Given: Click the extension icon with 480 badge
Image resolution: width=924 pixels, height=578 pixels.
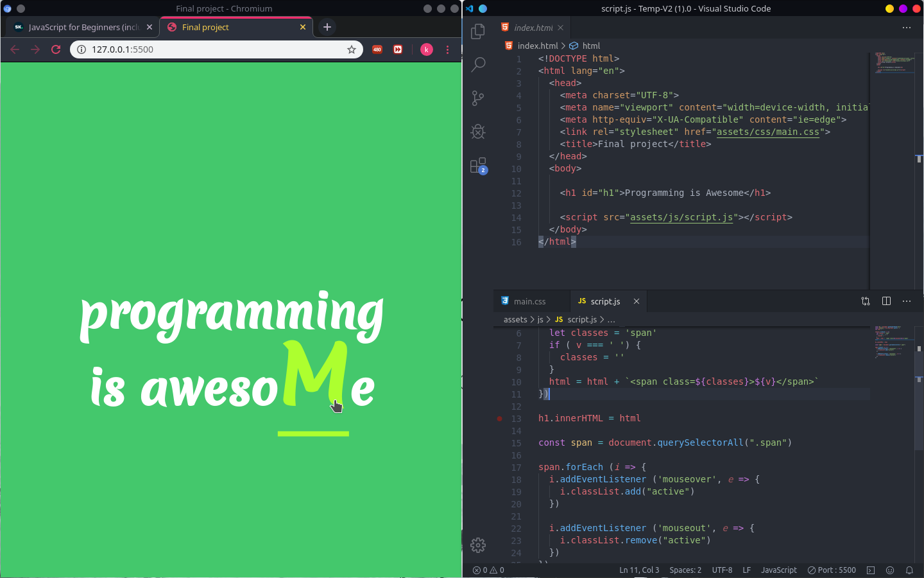Looking at the screenshot, I should 377,49.
